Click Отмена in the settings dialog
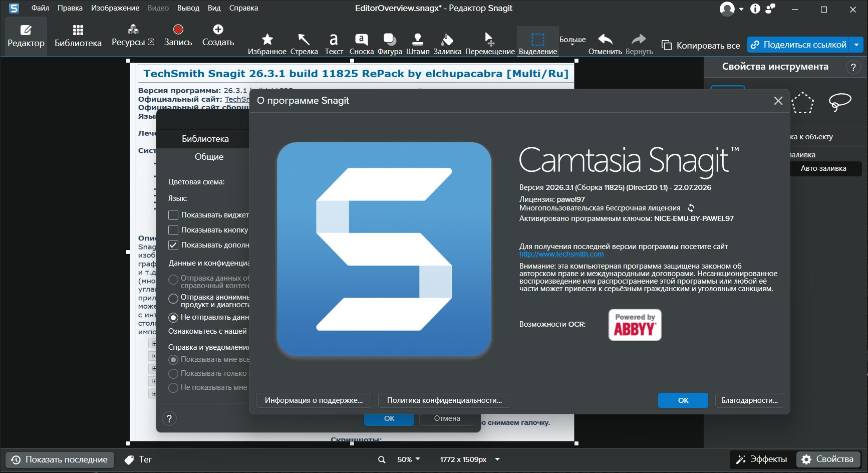This screenshot has height=473, width=868. 447,418
